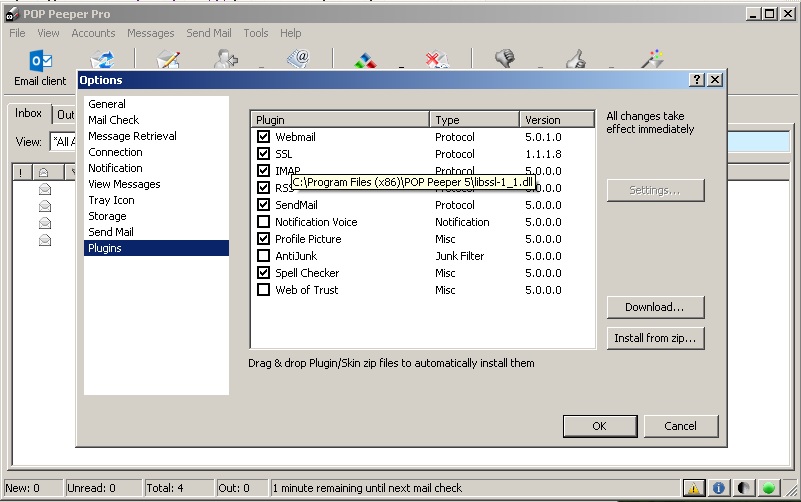The width and height of the screenshot is (801, 502).
Task: Click the thumbs-up not-junk toolbar icon
Action: click(576, 59)
